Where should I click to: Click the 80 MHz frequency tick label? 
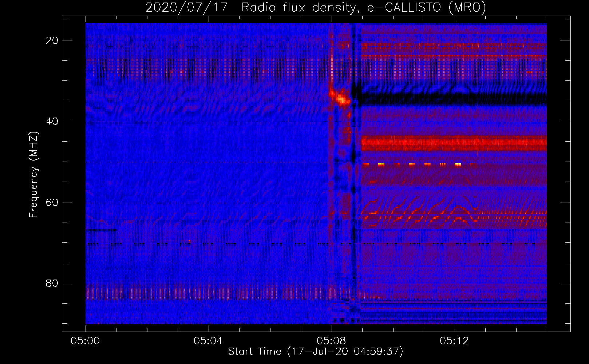(52, 283)
